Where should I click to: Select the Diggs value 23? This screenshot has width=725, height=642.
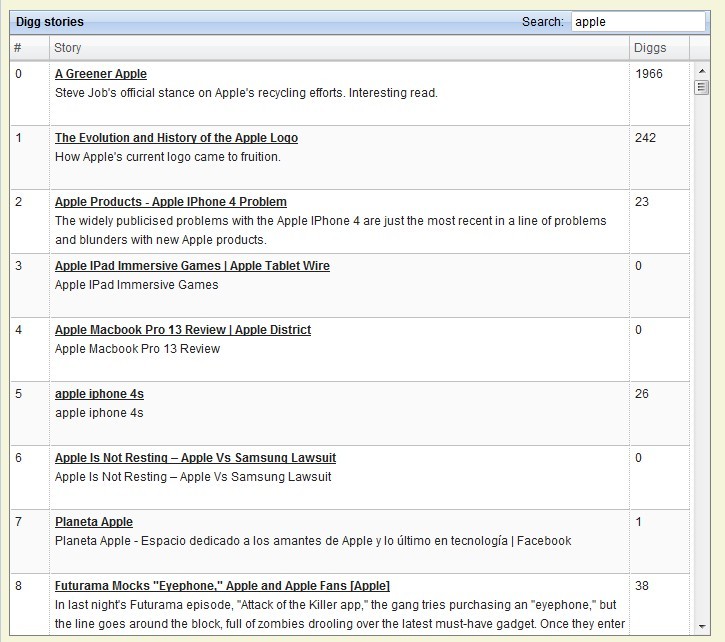click(x=642, y=202)
